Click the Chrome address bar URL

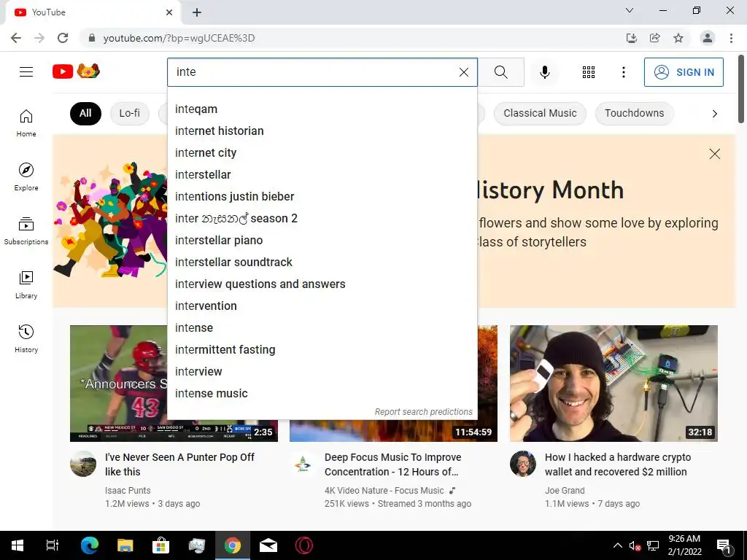tap(179, 38)
